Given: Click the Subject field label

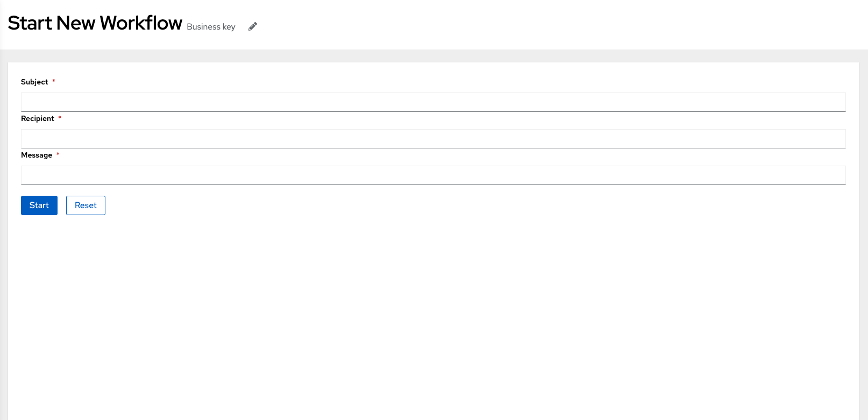Looking at the screenshot, I should click(34, 82).
